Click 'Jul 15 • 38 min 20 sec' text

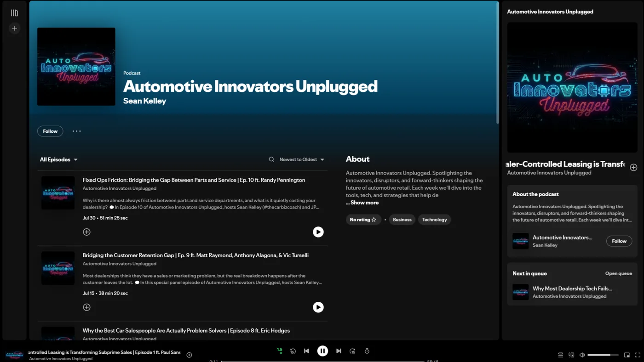105,293
